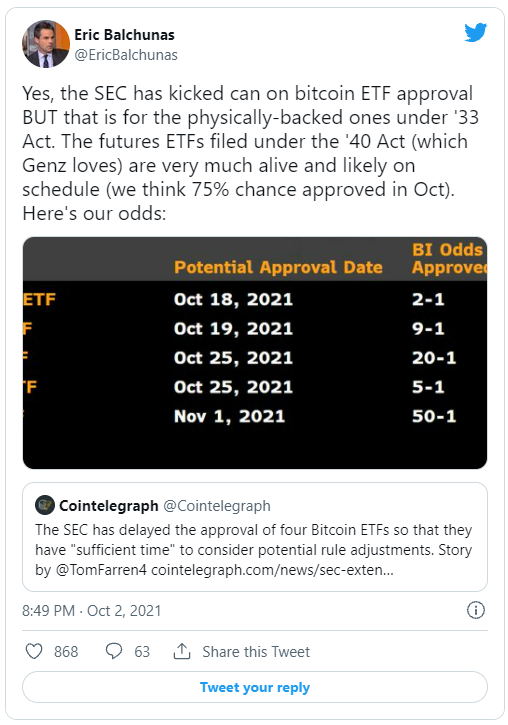Click the @Cointelegraph handle in quote

(217, 506)
